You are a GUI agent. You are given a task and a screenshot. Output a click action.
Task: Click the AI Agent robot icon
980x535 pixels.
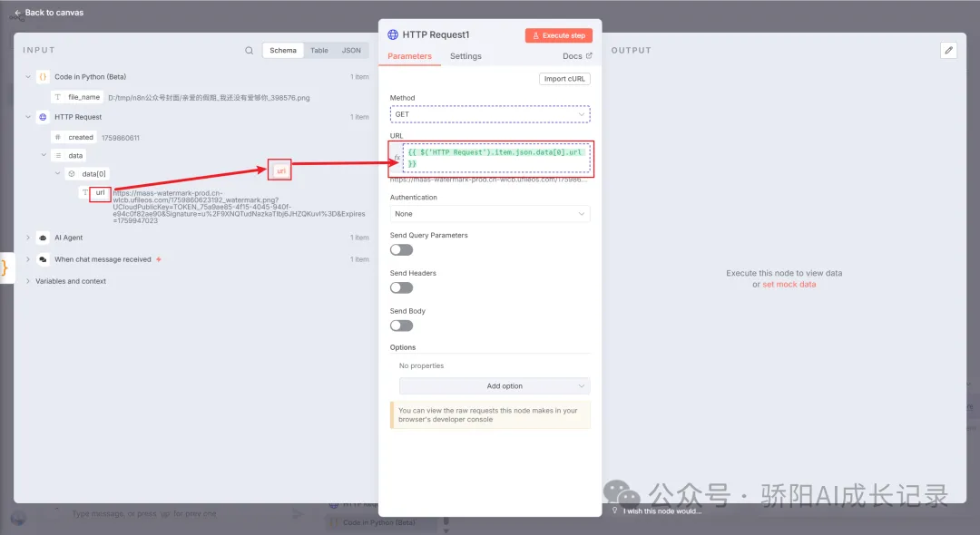44,238
